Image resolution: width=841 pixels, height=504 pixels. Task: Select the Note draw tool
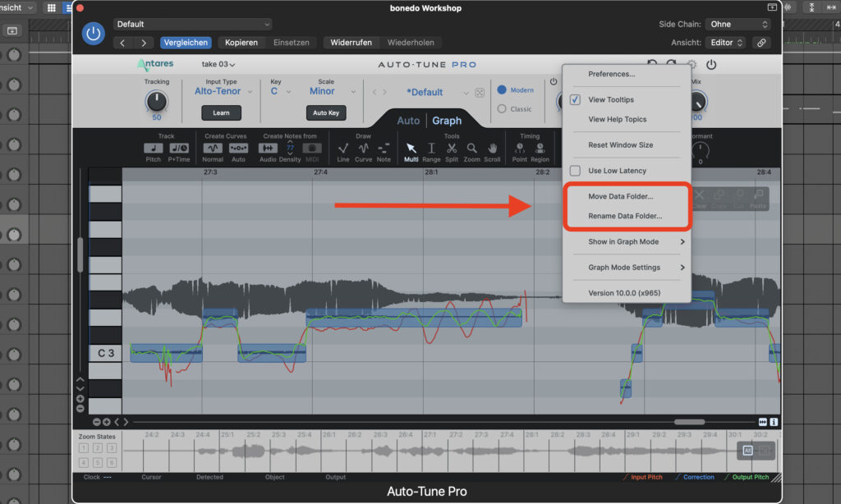coord(384,148)
